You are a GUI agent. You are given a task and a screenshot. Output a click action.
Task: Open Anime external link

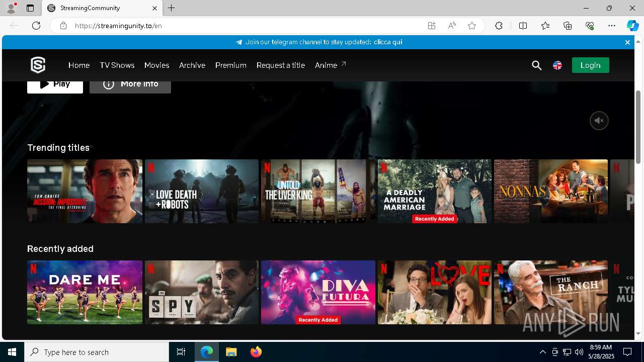(331, 65)
